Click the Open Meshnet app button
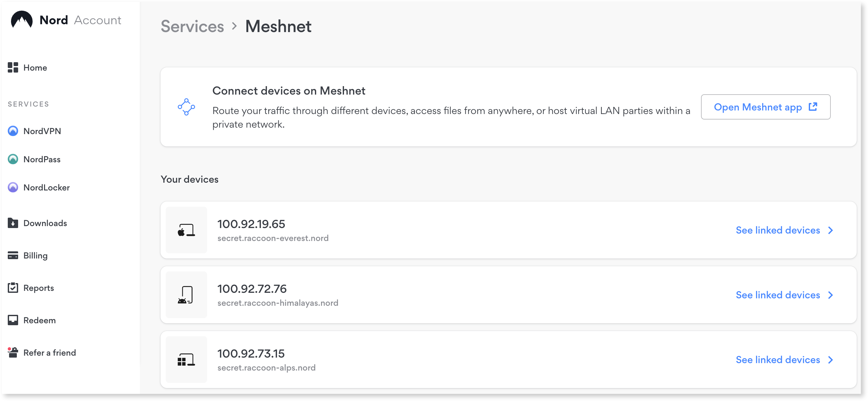The image size is (868, 401). [765, 107]
